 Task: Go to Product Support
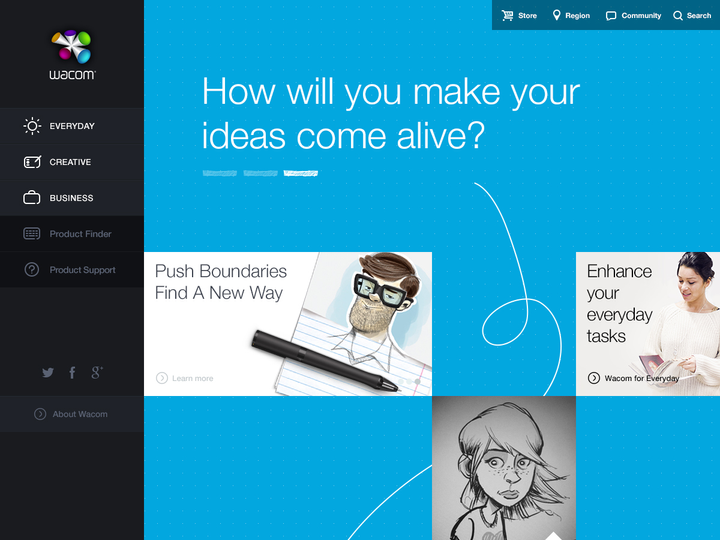72,270
